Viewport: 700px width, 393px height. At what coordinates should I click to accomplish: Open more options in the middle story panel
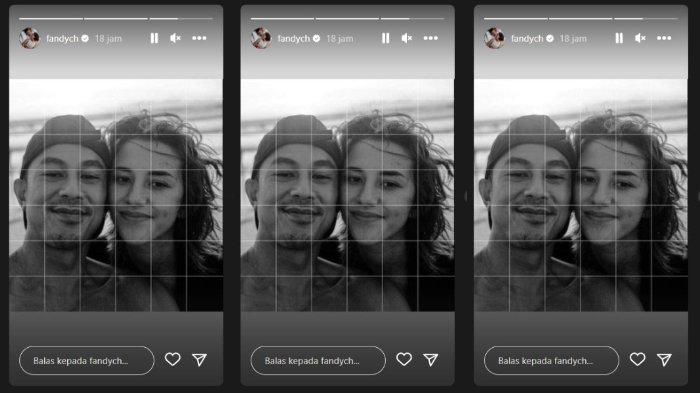[x=431, y=38]
